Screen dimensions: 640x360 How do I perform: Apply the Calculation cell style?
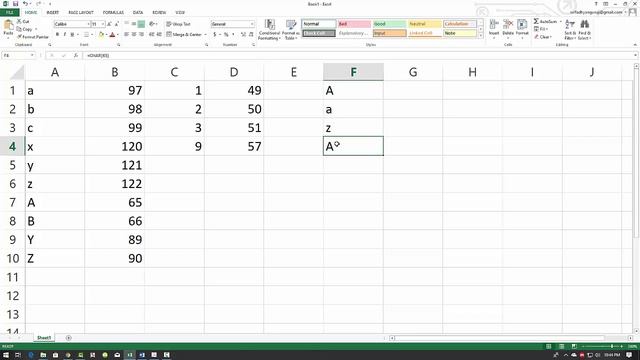coord(460,24)
